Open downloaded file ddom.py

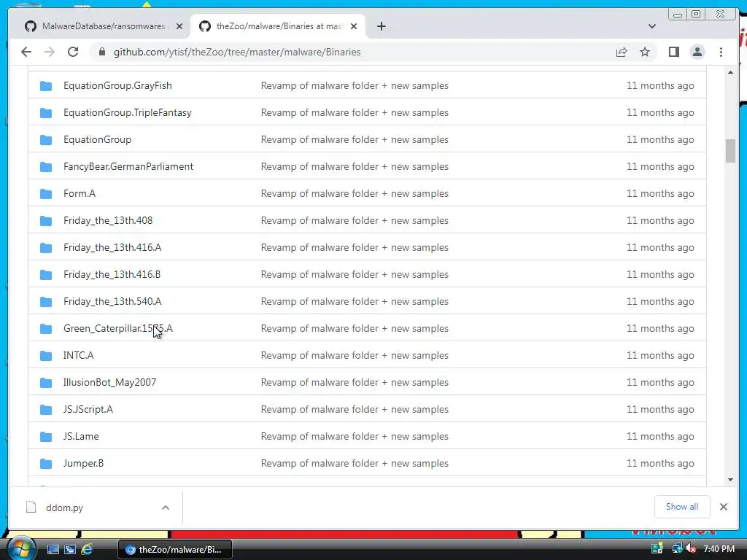tap(64, 507)
